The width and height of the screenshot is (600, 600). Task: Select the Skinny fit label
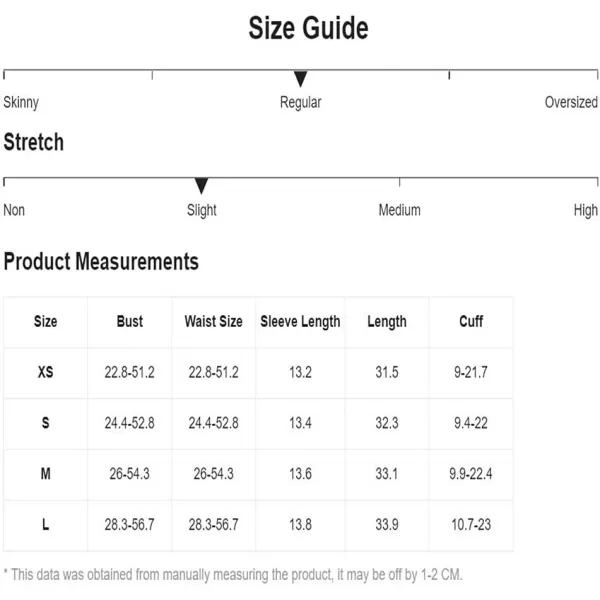point(21,103)
